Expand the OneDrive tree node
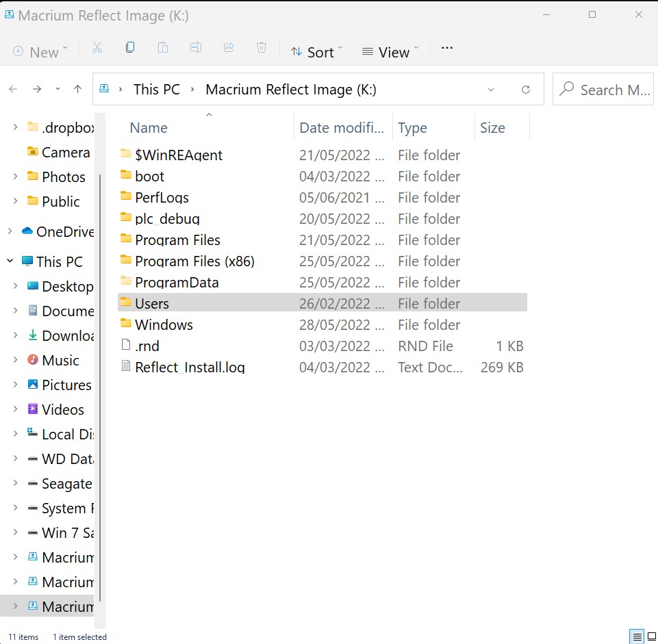The height and width of the screenshot is (644, 658). (10, 231)
